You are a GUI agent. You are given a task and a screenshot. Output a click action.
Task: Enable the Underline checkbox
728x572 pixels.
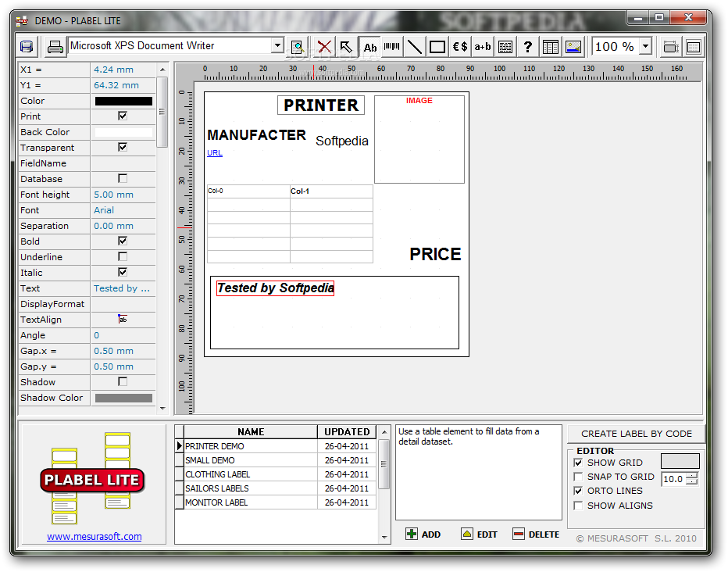(123, 256)
